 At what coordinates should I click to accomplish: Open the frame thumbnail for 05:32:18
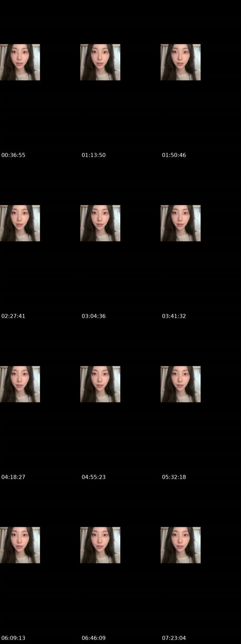(181, 384)
